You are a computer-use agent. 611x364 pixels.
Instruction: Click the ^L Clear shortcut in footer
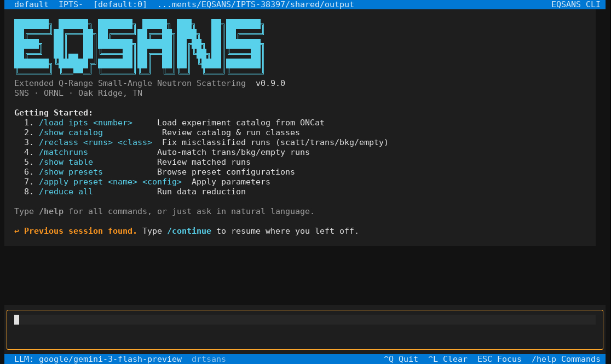pos(447,359)
